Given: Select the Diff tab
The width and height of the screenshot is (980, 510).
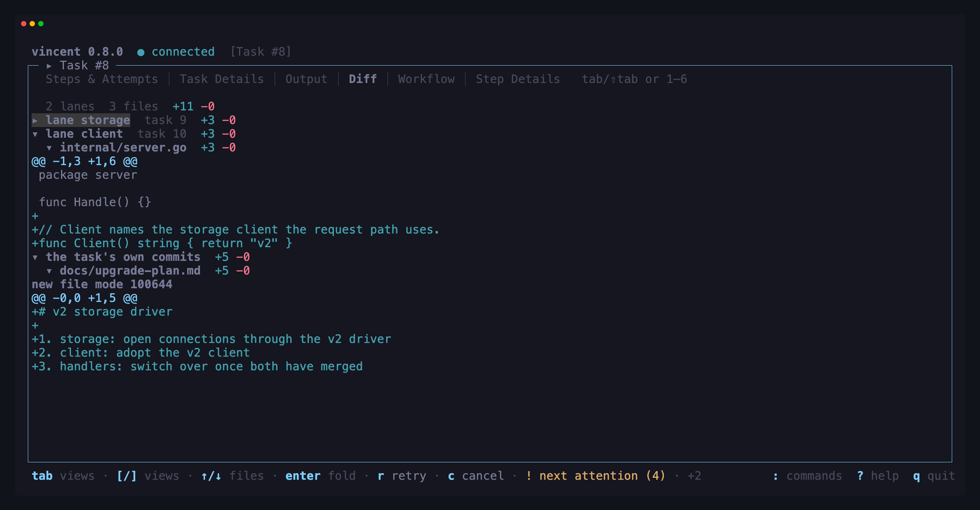Looking at the screenshot, I should 363,79.
